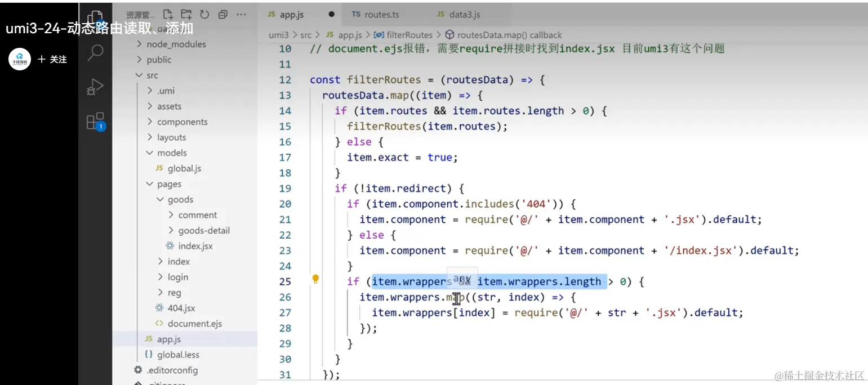Click app.js in the breadcrumb
The width and height of the screenshot is (868, 385).
click(350, 35)
